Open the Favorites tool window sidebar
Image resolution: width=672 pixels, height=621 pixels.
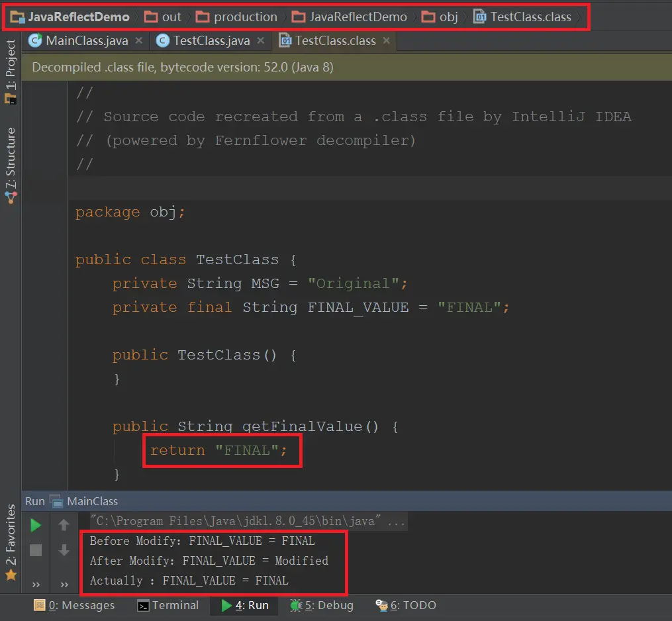[11, 542]
